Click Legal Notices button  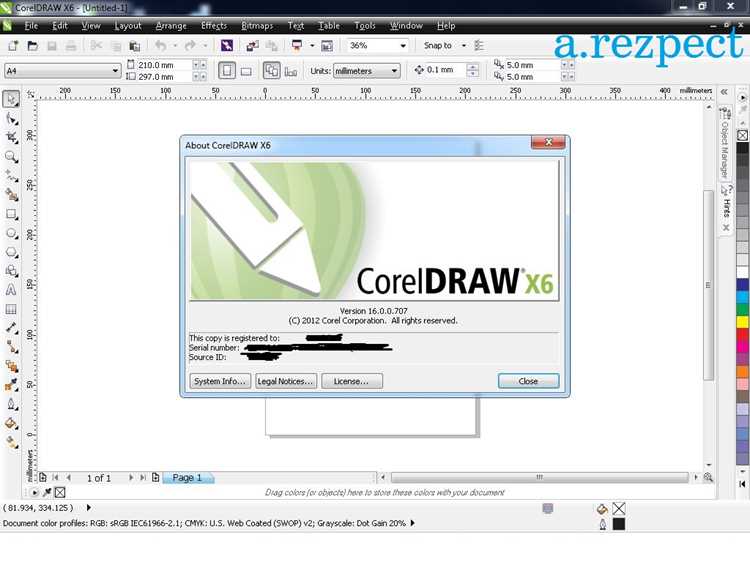click(x=286, y=381)
